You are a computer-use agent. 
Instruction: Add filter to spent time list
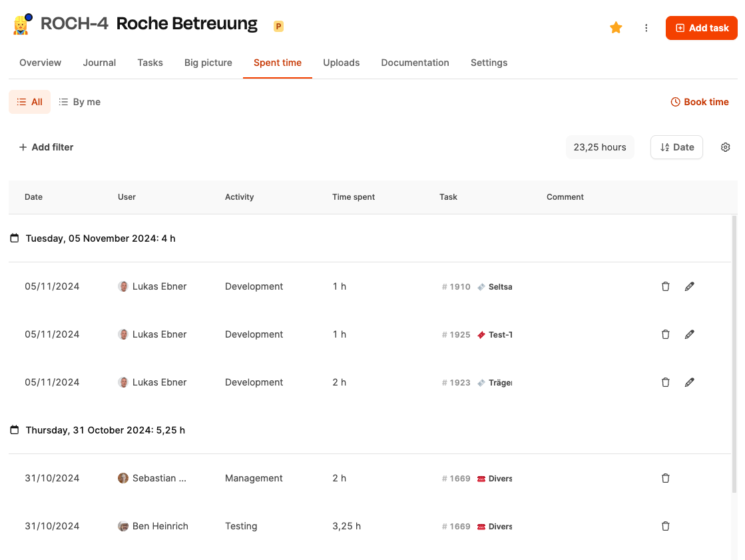[46, 147]
